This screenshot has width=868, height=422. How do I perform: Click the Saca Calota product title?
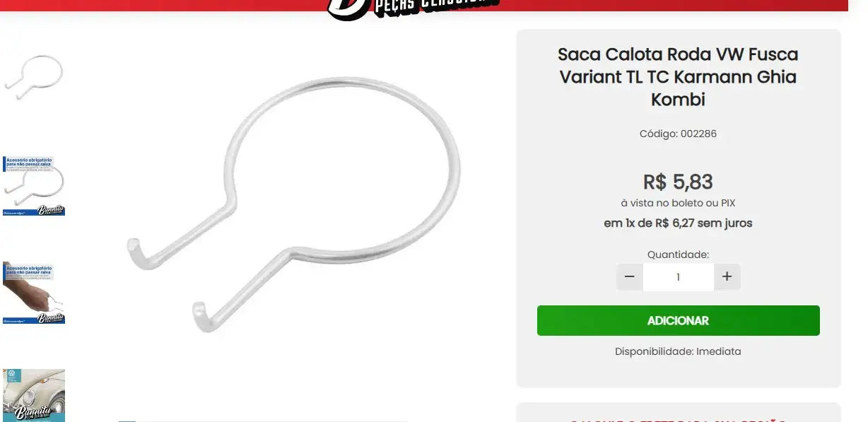pos(678,76)
